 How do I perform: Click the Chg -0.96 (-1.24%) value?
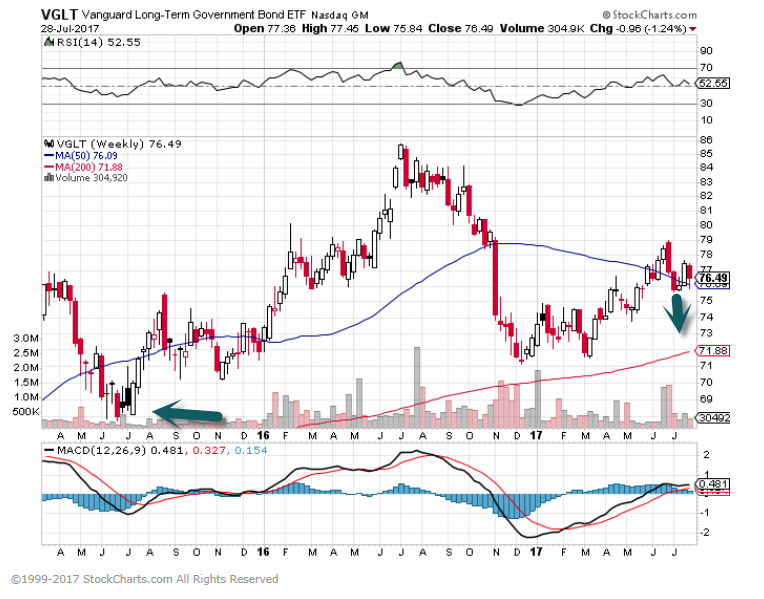click(638, 29)
